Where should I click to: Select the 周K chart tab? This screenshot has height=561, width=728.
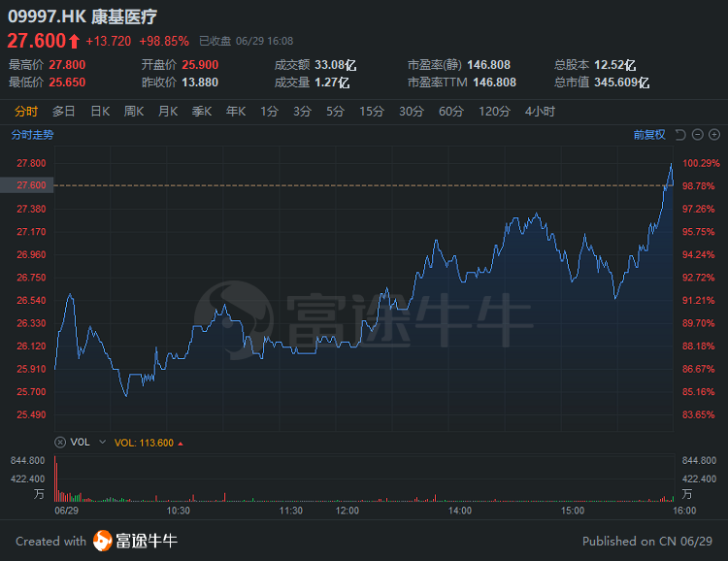click(x=133, y=112)
